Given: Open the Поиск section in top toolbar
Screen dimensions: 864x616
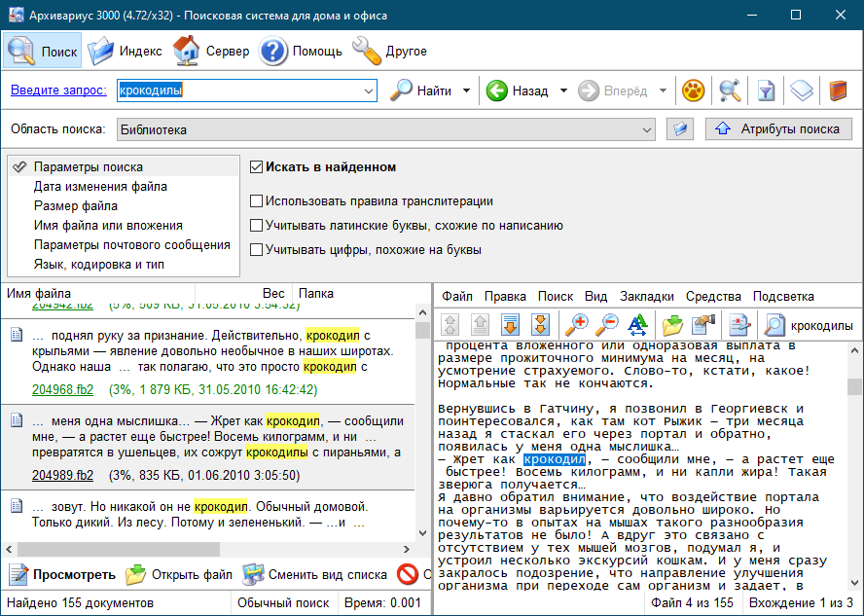Looking at the screenshot, I should coord(43,51).
